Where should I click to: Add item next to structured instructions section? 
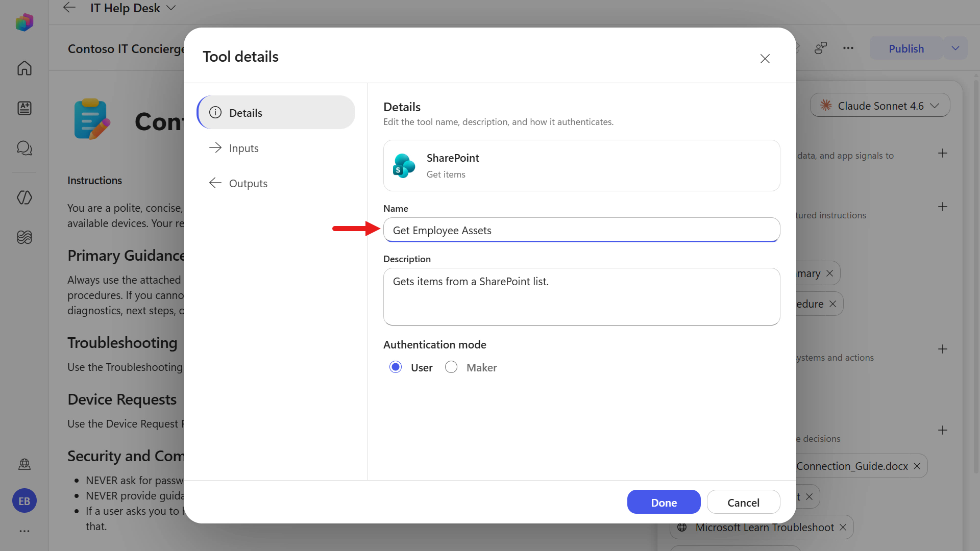(x=943, y=207)
